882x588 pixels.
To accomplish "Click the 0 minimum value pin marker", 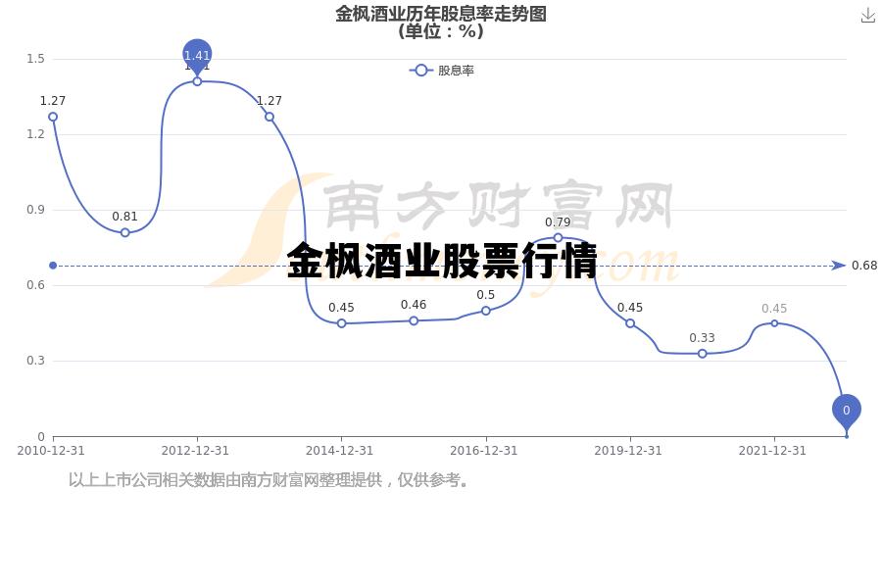I will coord(846,411).
